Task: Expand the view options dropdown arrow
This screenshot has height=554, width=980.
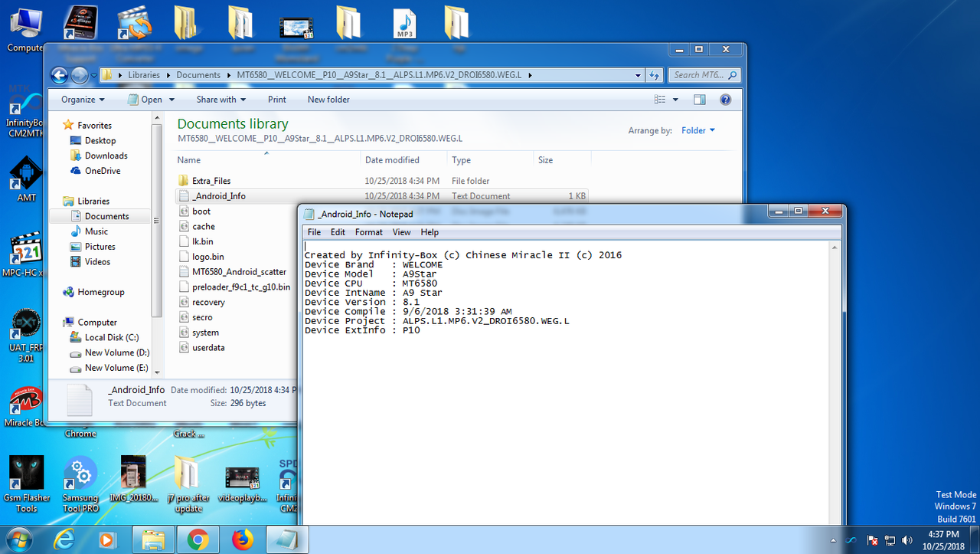Action: pos(675,100)
